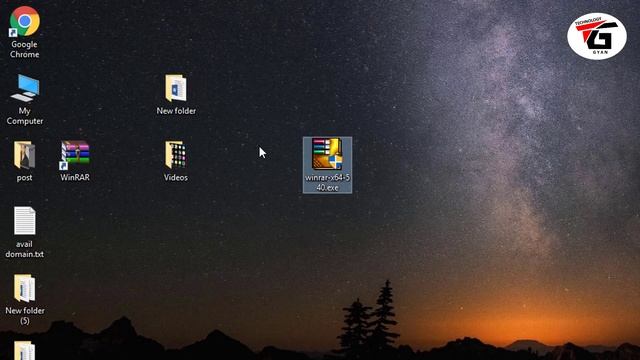Select the WinRAR shortcut icon
This screenshot has height=360, width=640.
[x=75, y=155]
